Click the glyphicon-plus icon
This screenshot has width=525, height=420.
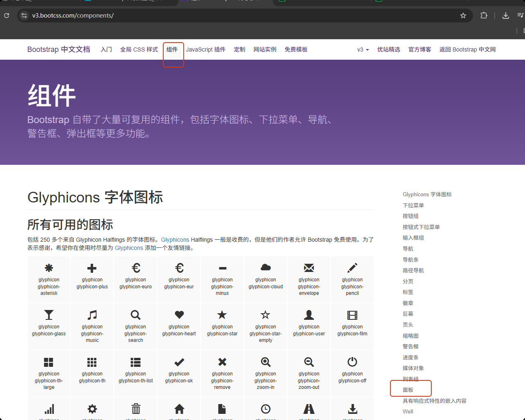92,268
